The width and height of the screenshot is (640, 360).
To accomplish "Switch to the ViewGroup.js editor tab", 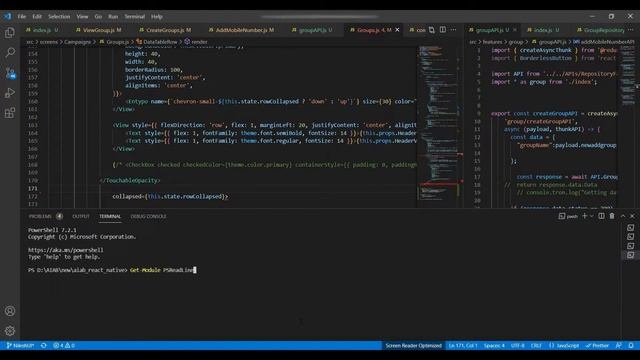I will pos(99,30).
